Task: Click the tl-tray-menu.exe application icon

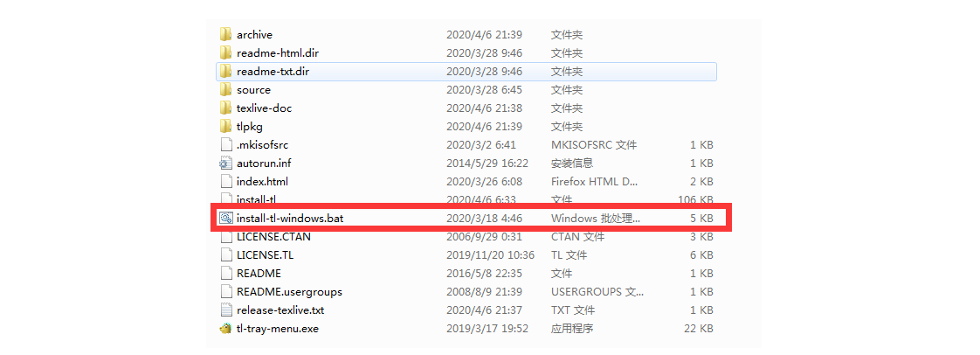Action: [225, 328]
